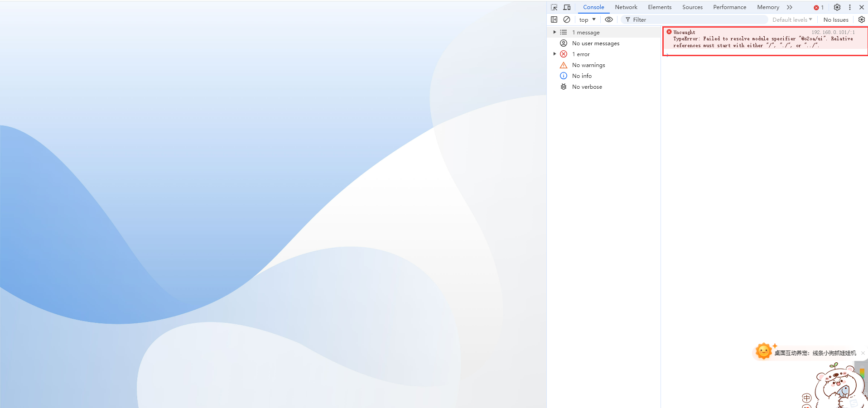Open the console settings gear on the right
Image resolution: width=868 pixels, height=408 pixels.
coord(861,19)
